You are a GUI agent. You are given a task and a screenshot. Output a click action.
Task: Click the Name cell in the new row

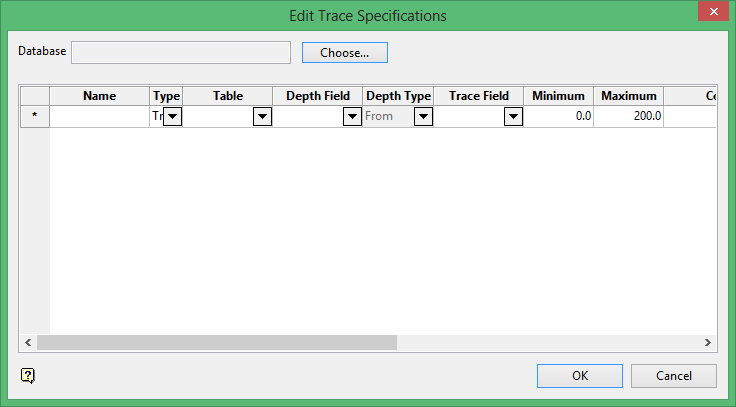pos(100,117)
